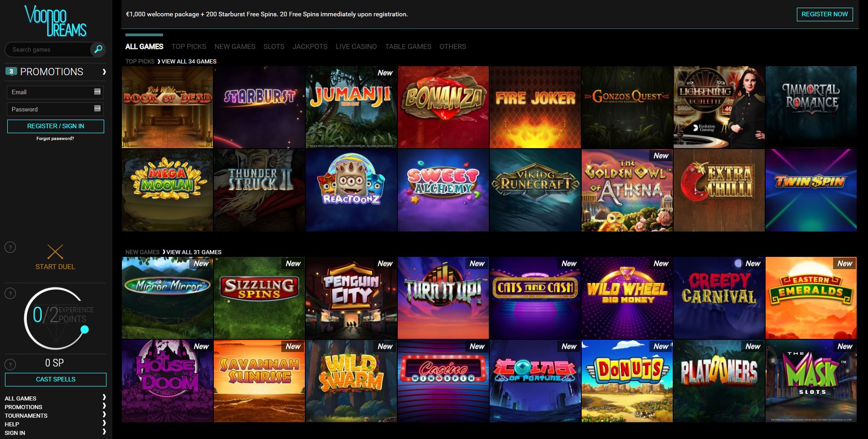Select the All Games tab
This screenshot has height=439, width=868.
[x=144, y=46]
